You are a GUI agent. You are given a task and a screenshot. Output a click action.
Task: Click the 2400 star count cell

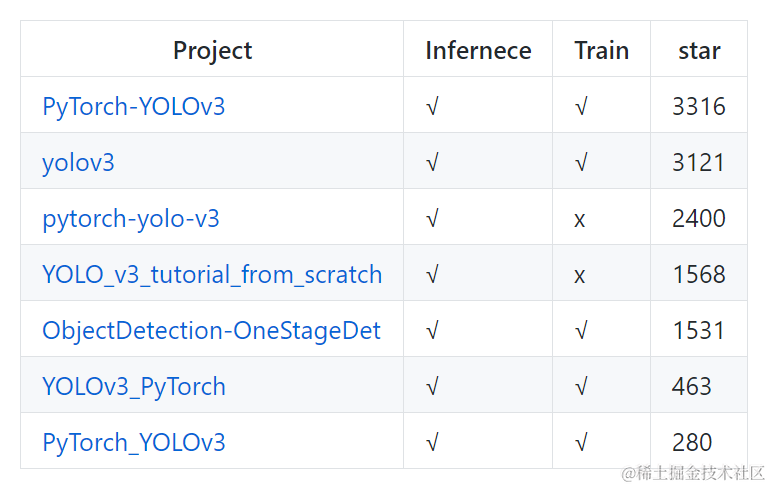pyautogui.click(x=698, y=218)
